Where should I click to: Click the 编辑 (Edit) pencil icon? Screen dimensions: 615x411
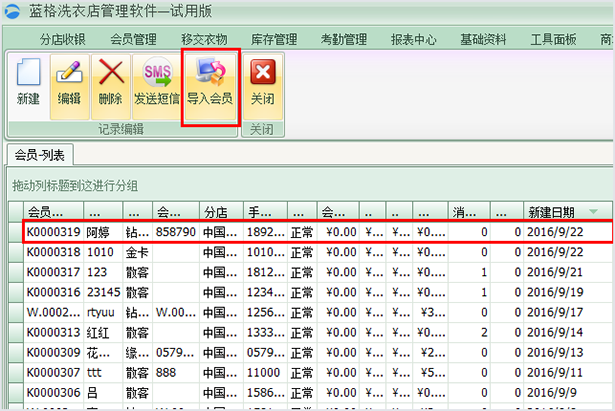69,72
